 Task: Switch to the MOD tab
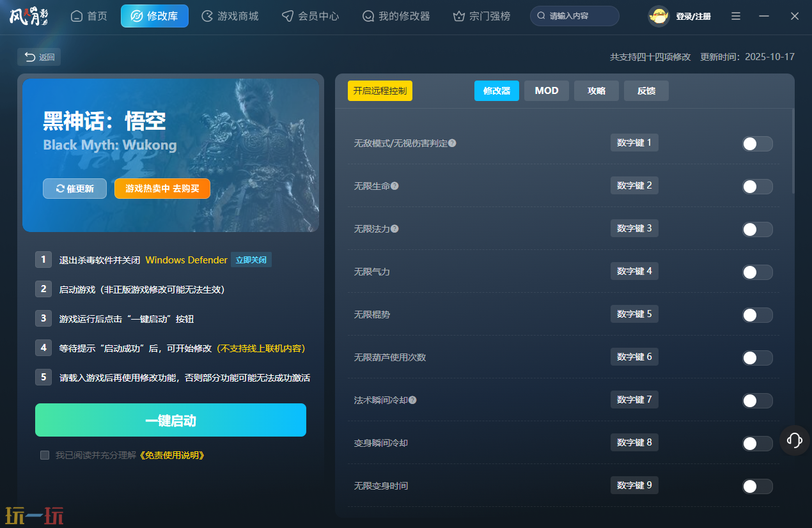(x=547, y=91)
